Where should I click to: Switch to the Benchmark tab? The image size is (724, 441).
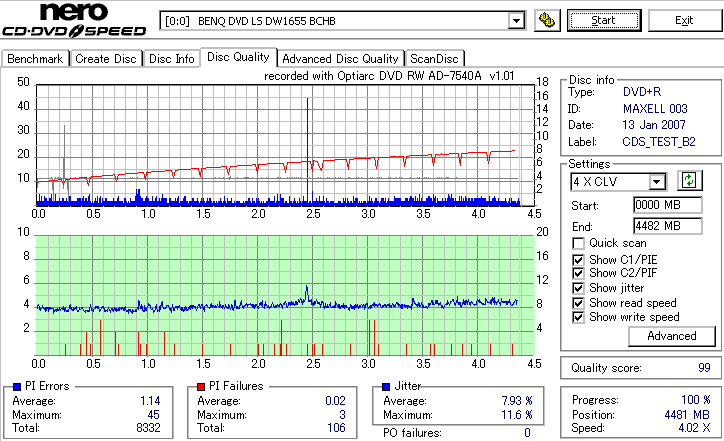coord(35,59)
